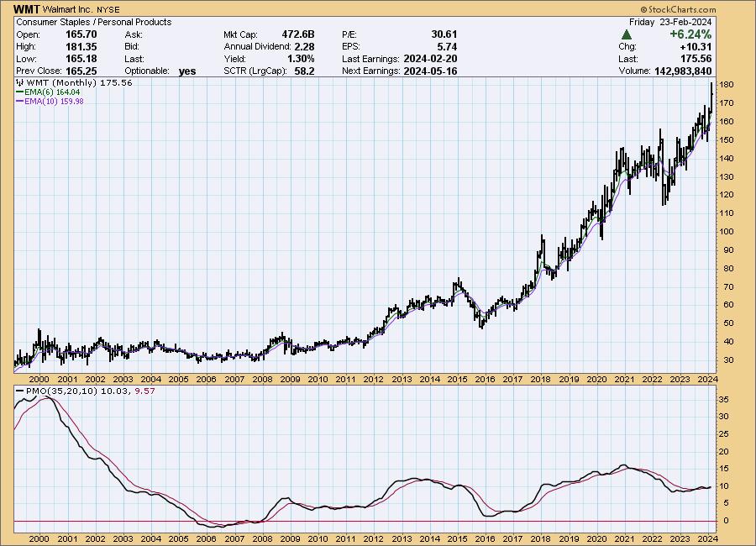756x546 pixels.
Task: Click the Last Earnings date 2024-02-20
Action: 430,59
